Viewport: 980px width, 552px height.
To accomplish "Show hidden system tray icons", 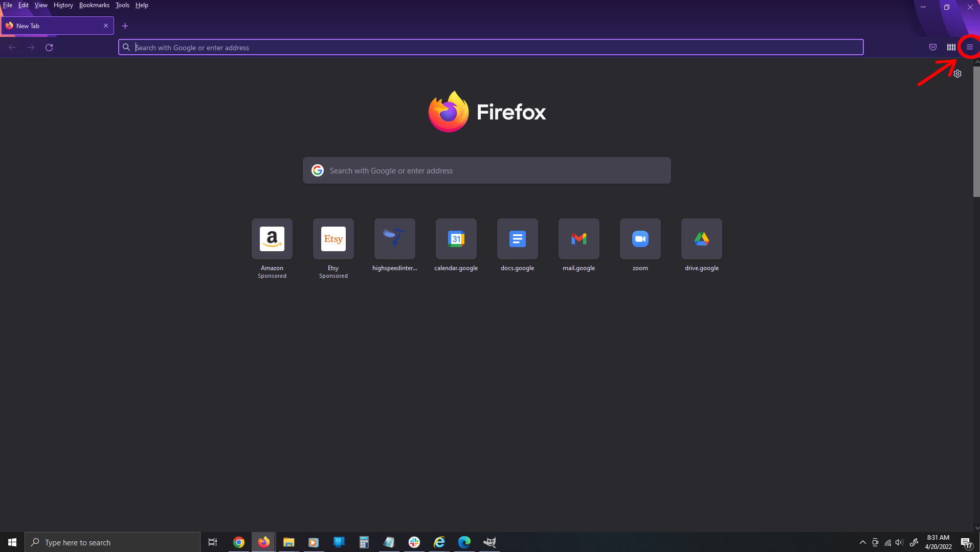I will point(863,542).
